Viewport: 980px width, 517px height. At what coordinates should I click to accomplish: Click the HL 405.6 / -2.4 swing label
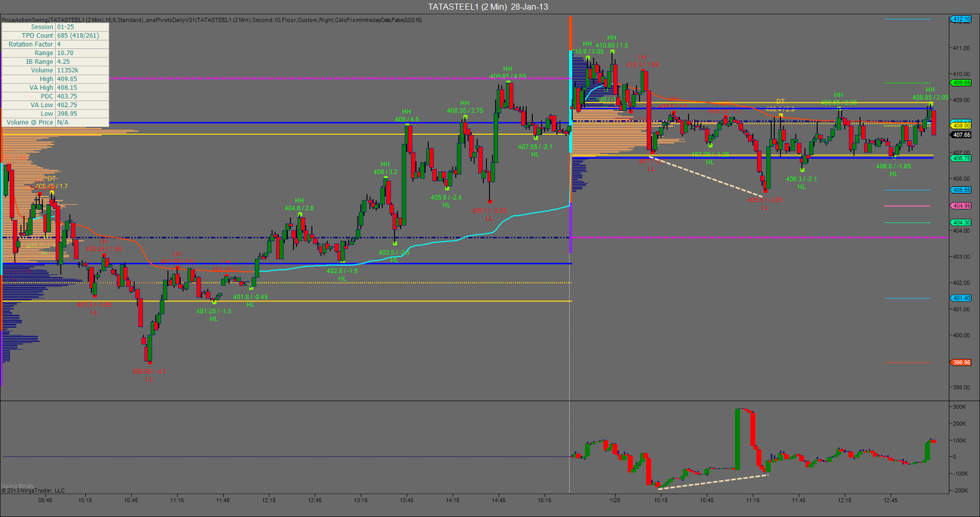point(446,201)
